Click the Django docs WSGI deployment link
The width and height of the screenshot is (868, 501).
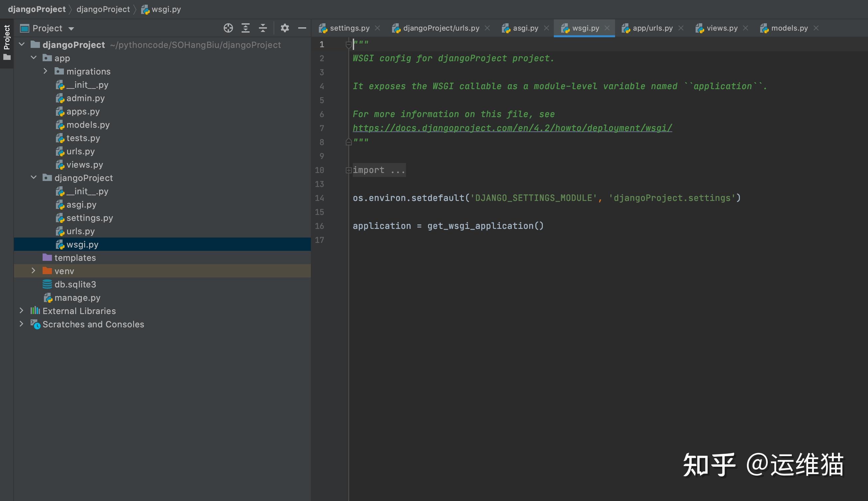(x=512, y=128)
